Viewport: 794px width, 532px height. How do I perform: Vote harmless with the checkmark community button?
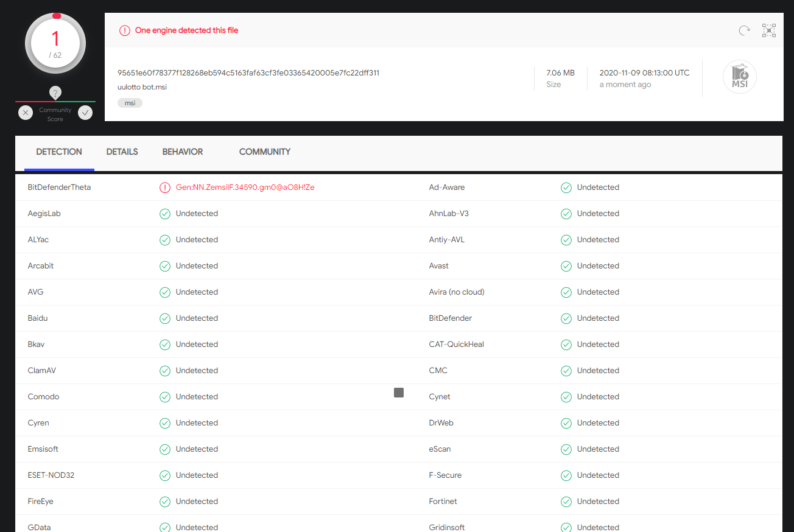tap(85, 112)
